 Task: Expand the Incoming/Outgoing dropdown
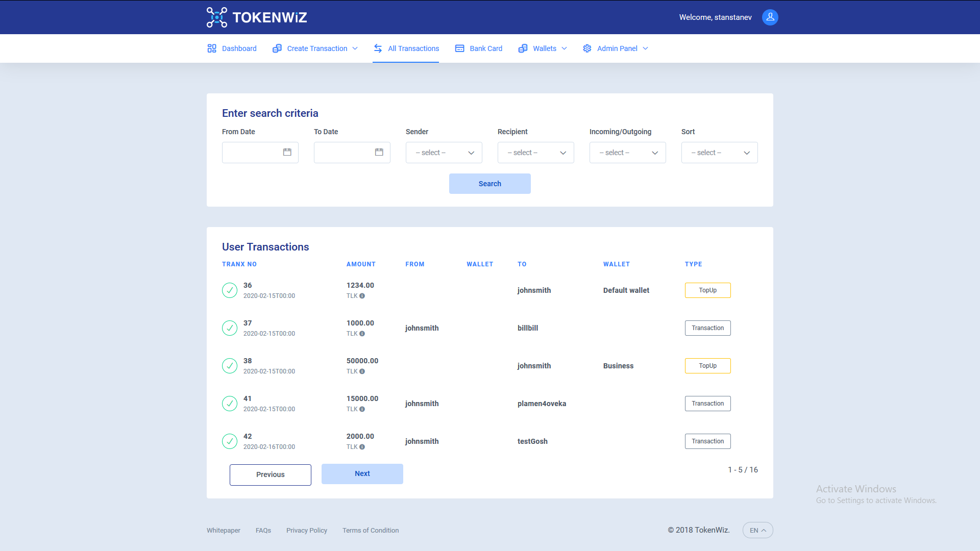coord(627,152)
